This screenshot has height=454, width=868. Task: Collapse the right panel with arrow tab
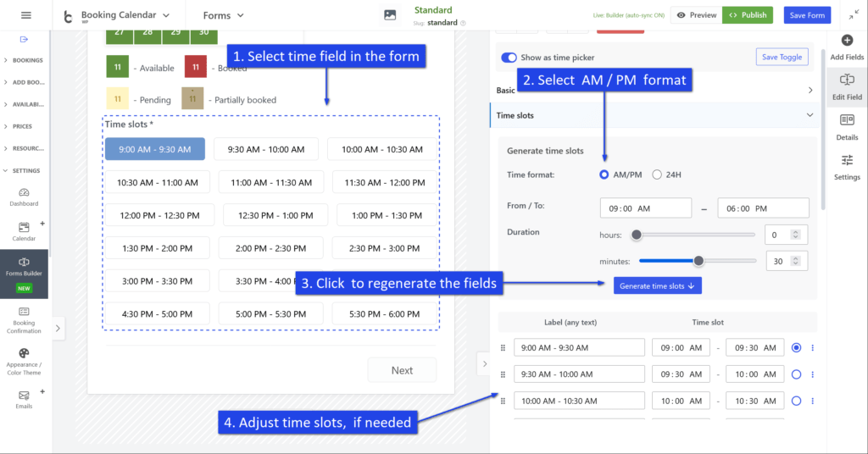[484, 364]
